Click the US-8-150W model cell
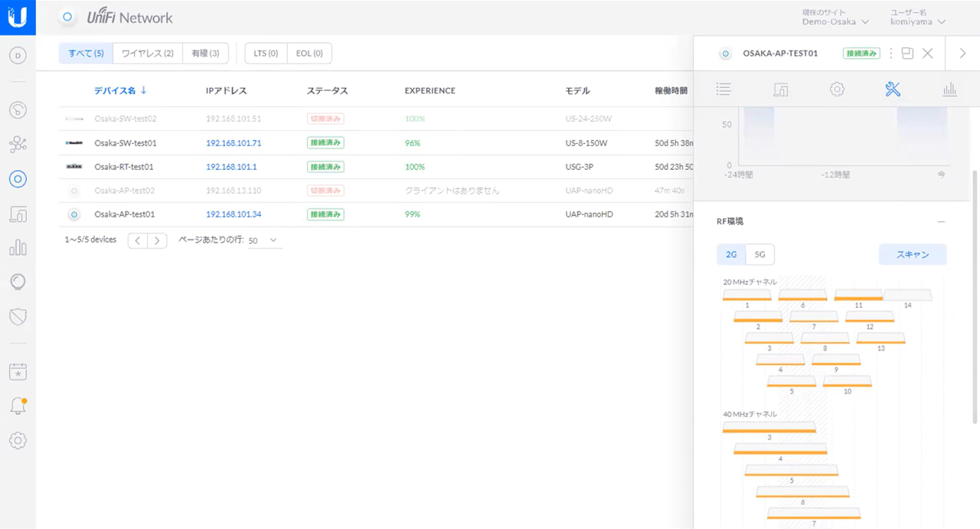 coord(586,143)
